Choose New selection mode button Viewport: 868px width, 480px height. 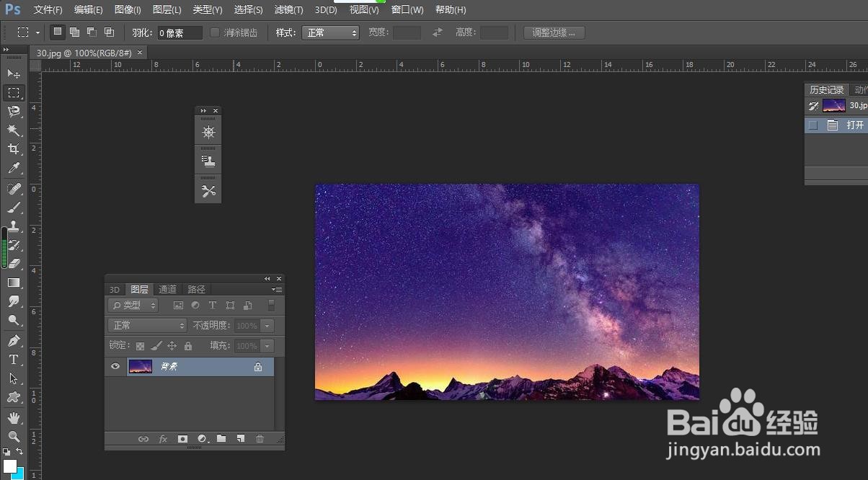pyautogui.click(x=58, y=32)
